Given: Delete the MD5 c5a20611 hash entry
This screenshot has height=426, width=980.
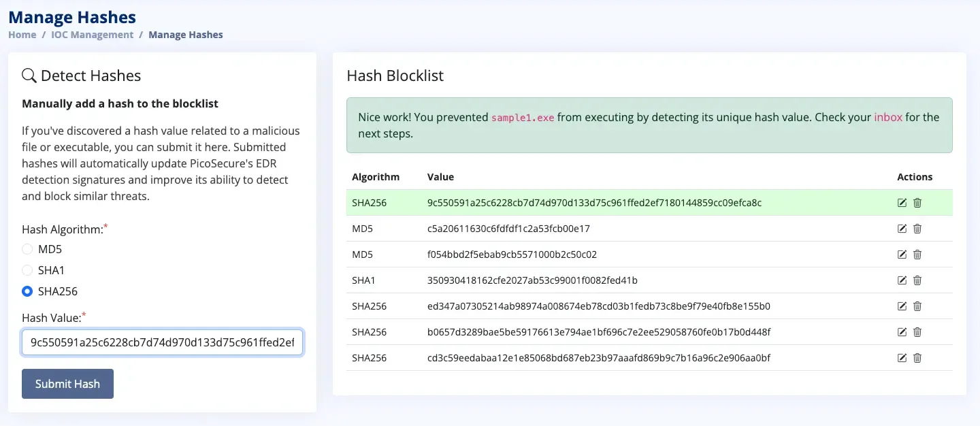Looking at the screenshot, I should (x=917, y=229).
